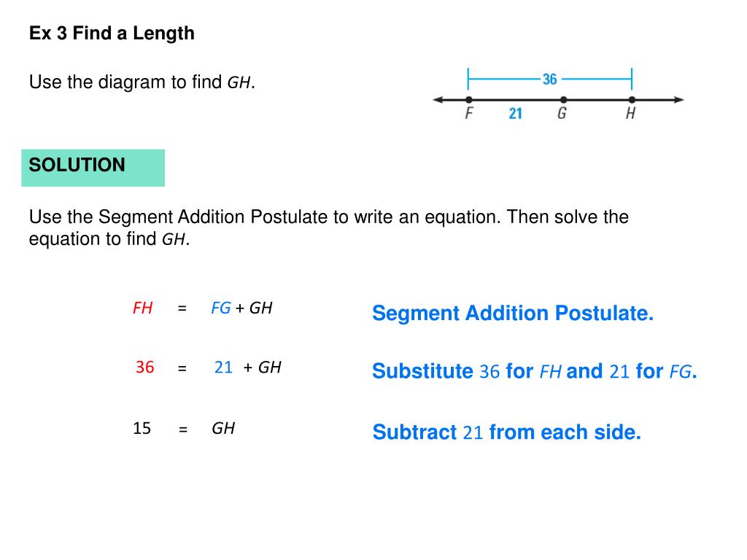747x560 pixels.
Task: Click point G on the number line
Action: [564, 99]
